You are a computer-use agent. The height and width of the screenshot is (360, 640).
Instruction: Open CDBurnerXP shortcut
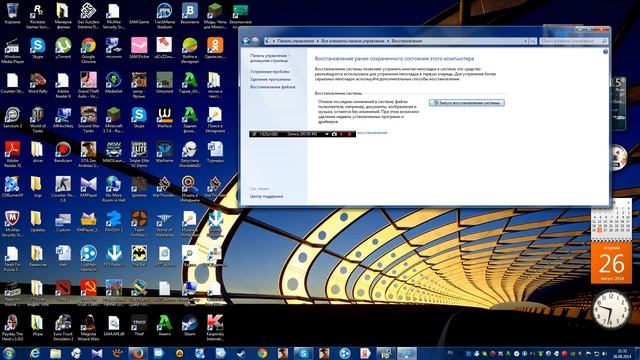(12, 187)
